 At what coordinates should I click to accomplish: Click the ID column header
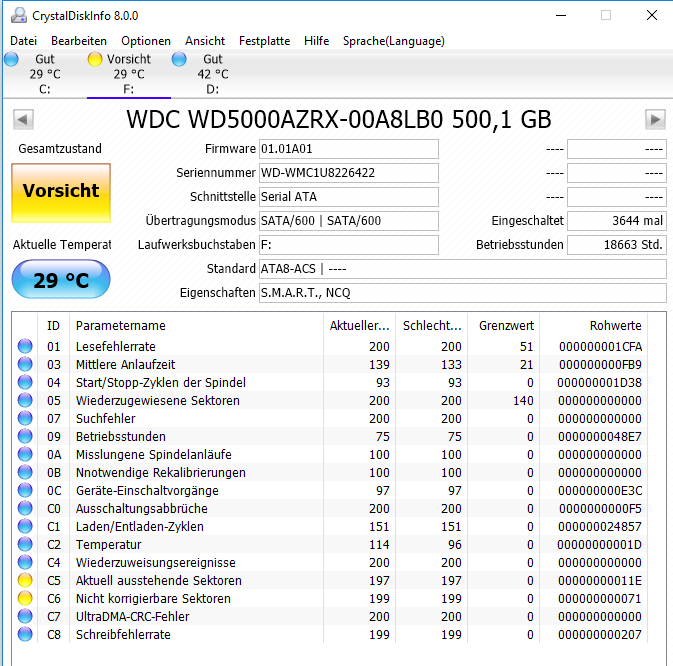54,326
